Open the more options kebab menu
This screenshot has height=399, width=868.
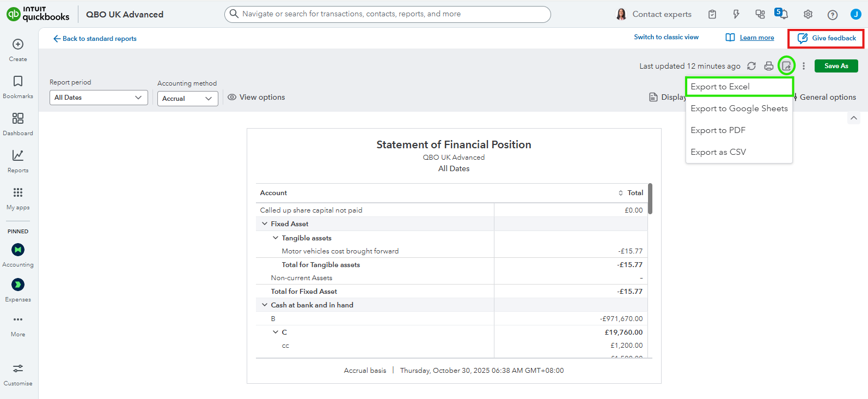coord(804,66)
